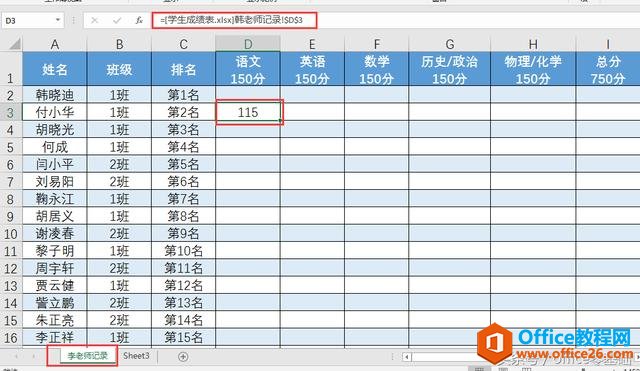This screenshot has width=640, height=371.
Task: Select column B header
Action: pos(119,44)
